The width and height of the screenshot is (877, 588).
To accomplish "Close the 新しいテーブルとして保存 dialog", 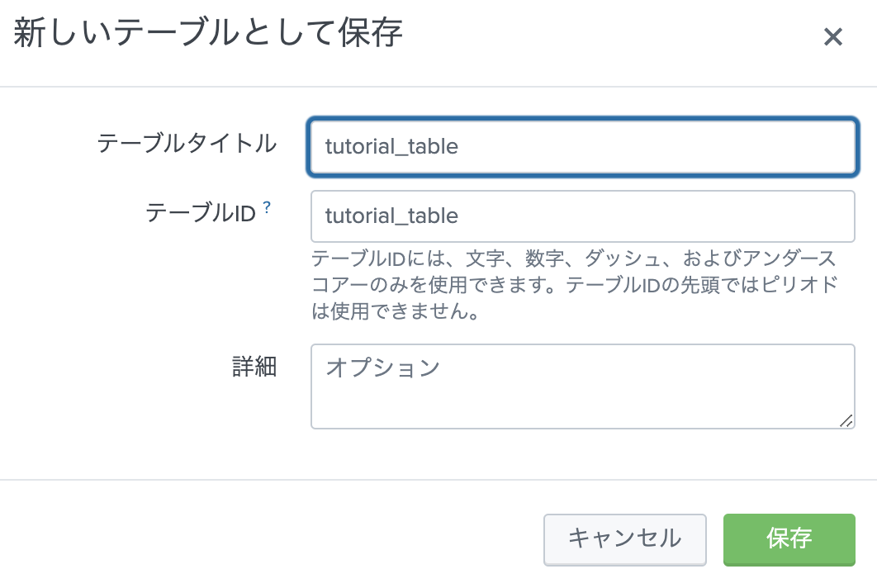I will 832,37.
